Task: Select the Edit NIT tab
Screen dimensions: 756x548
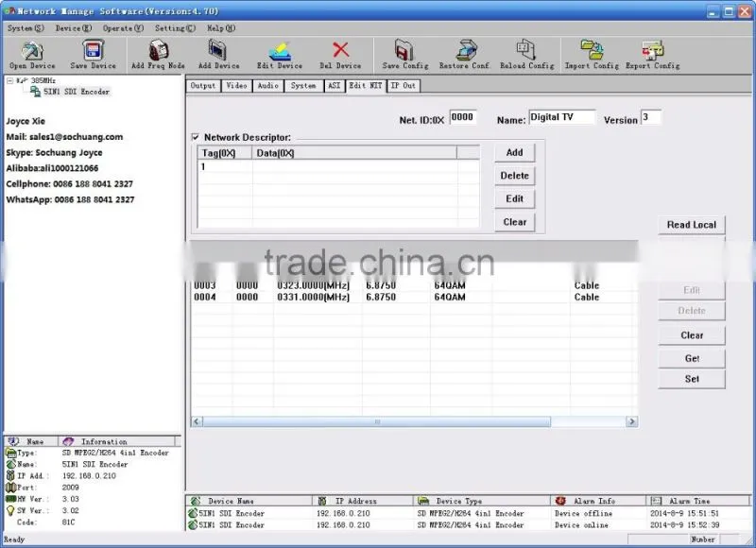Action: point(366,85)
